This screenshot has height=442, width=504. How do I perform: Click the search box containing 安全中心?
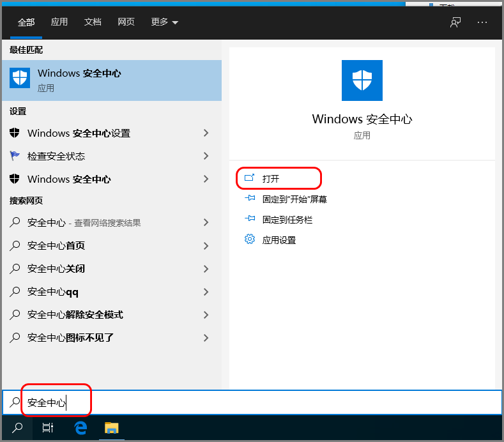coord(252,402)
